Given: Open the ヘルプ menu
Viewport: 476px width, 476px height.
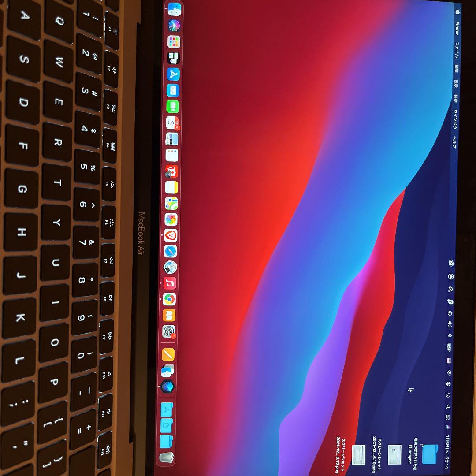Looking at the screenshot, I should tap(454, 142).
